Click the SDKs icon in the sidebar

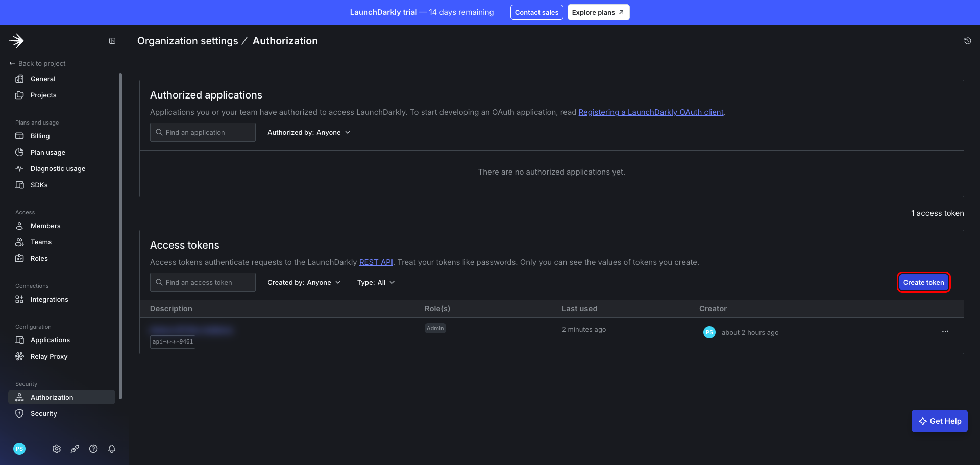(x=19, y=185)
